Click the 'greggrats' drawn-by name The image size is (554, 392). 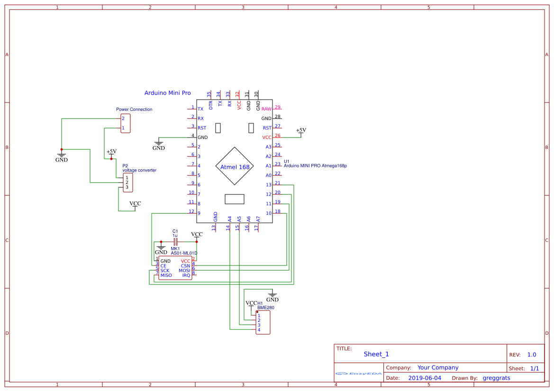pyautogui.click(x=496, y=378)
